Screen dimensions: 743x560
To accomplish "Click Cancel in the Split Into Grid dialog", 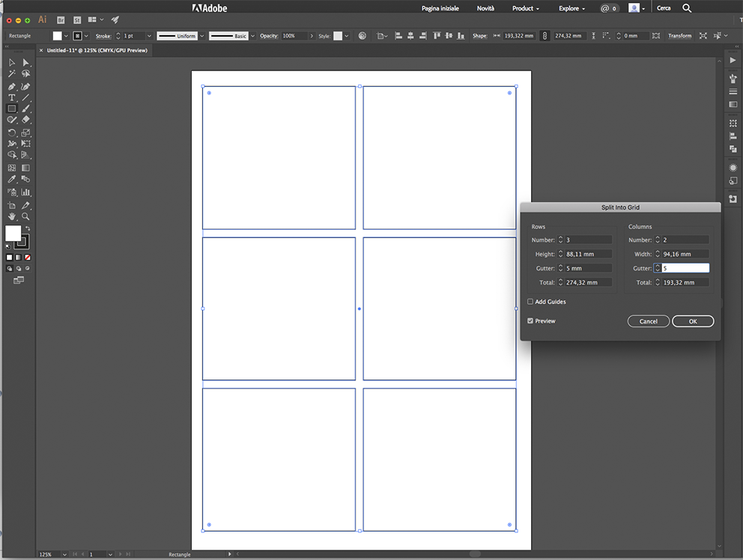I will coord(649,321).
